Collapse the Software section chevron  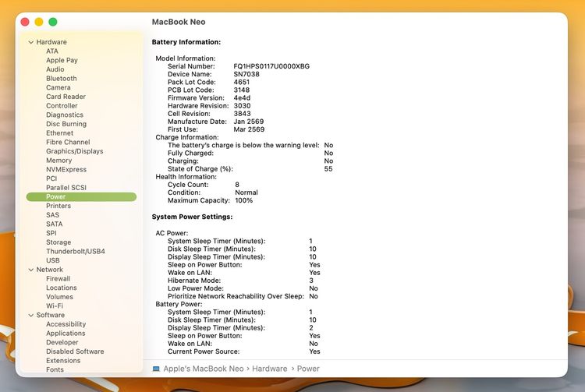31,315
